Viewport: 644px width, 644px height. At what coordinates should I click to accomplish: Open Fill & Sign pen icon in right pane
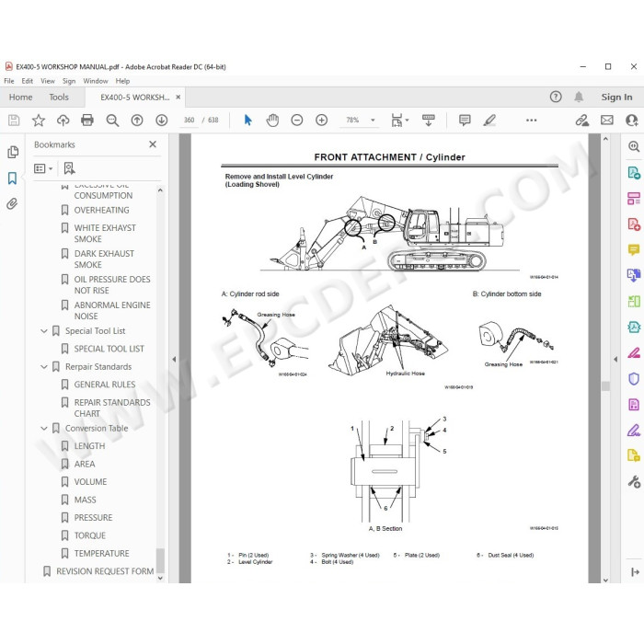[634, 430]
